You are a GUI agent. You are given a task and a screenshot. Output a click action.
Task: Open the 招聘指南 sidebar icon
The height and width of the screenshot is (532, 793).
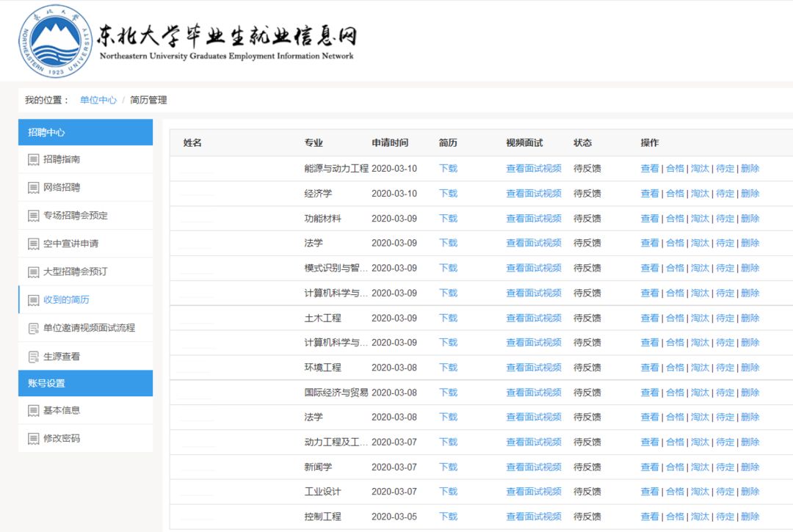coord(33,160)
